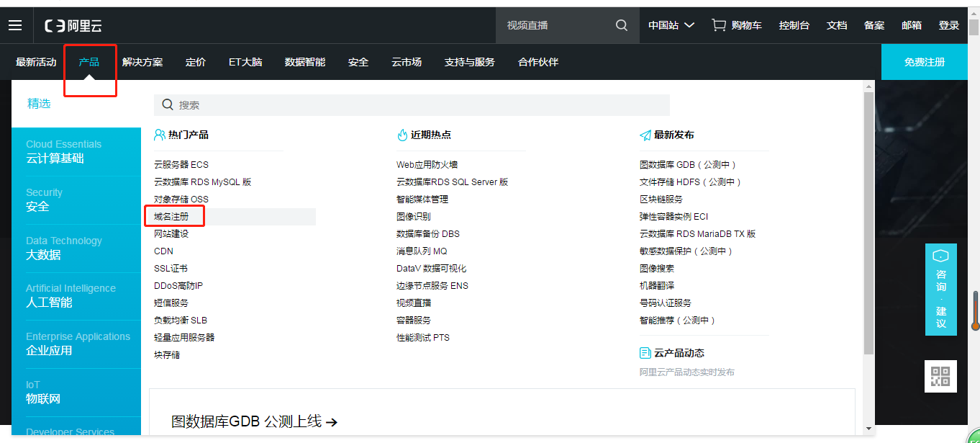This screenshot has height=443, width=980.
Task: Open the hamburger menu icon
Action: pyautogui.click(x=15, y=25)
